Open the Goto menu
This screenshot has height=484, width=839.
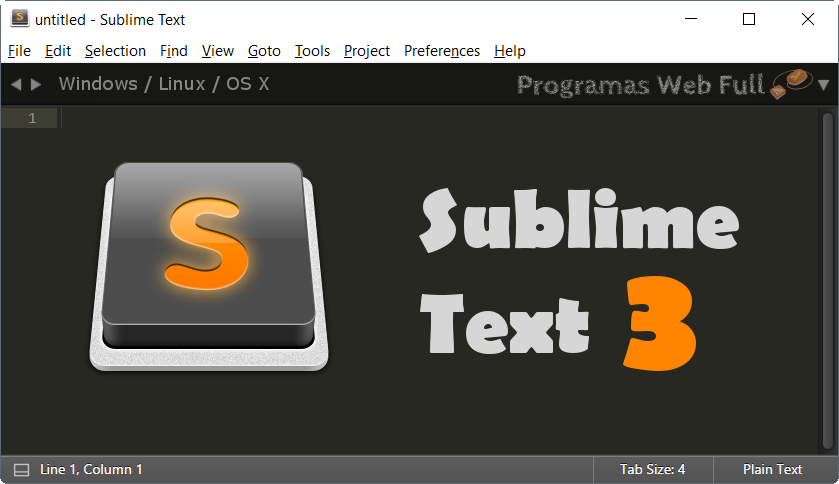click(264, 51)
